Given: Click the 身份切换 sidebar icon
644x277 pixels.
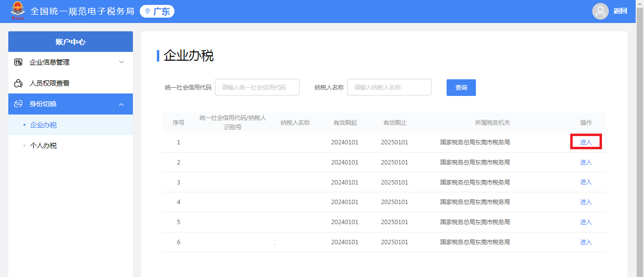Looking at the screenshot, I should (x=19, y=104).
